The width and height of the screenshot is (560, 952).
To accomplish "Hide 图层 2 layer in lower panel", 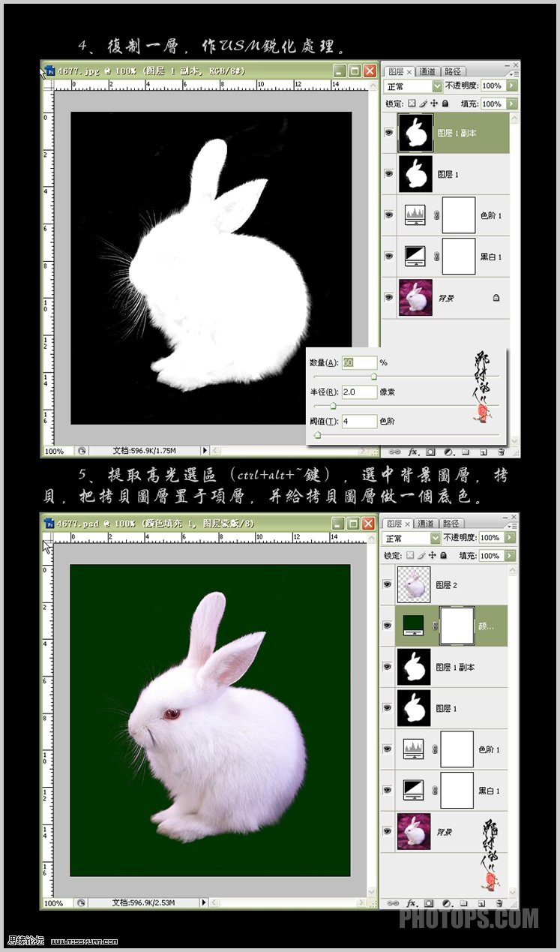I will click(x=388, y=584).
